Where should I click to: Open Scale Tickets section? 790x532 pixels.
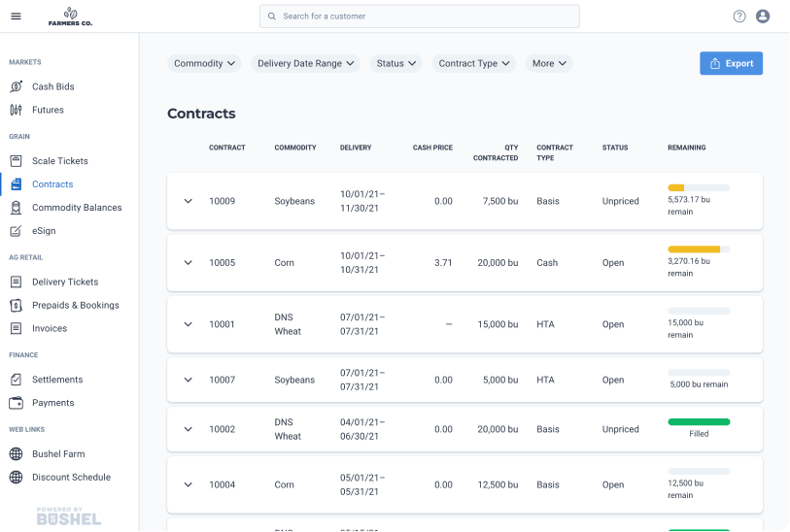60,161
